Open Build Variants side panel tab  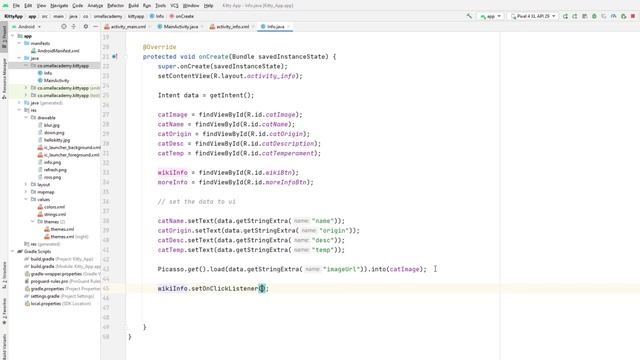(4, 347)
